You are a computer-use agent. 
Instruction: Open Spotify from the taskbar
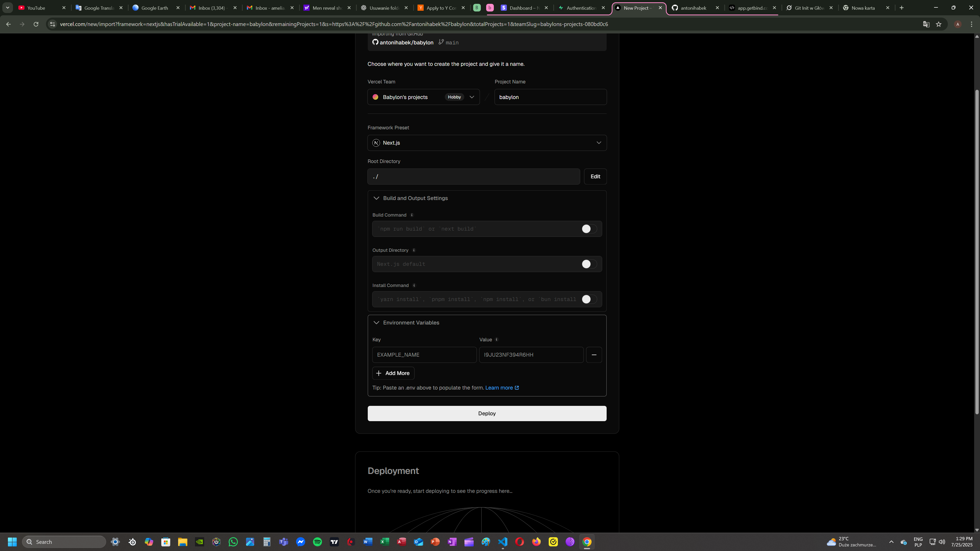click(x=317, y=542)
